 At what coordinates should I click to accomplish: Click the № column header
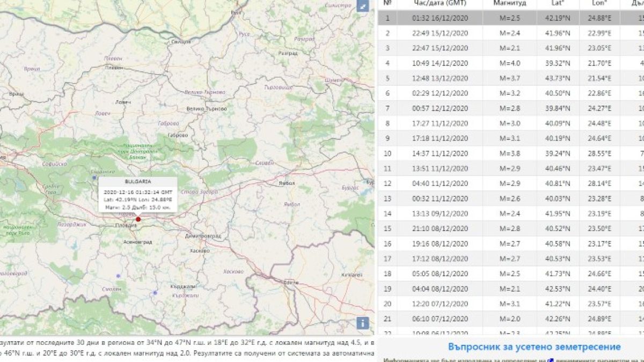point(387,3)
